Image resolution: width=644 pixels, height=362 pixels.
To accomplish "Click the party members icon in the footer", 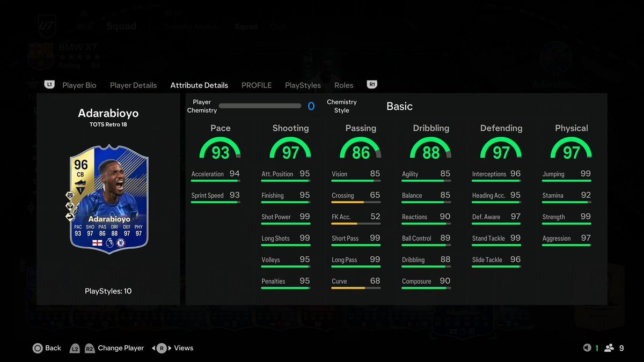I will pyautogui.click(x=609, y=348).
